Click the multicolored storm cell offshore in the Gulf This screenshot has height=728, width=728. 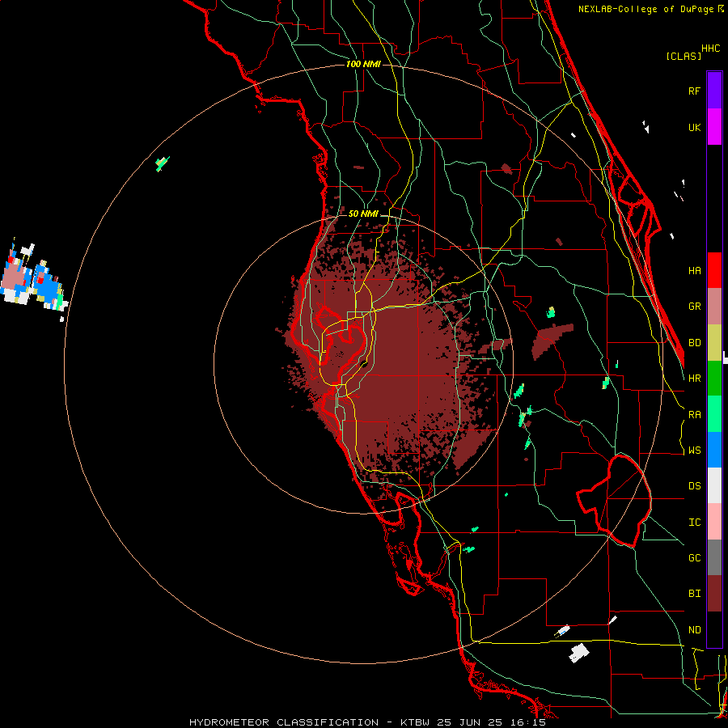pyautogui.click(x=32, y=281)
